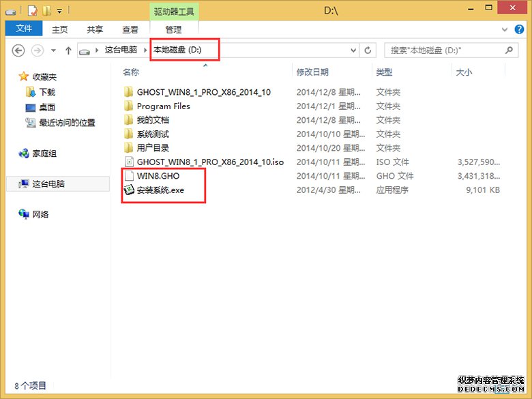Go back with the back arrow
The width and height of the screenshot is (532, 399).
18,50
